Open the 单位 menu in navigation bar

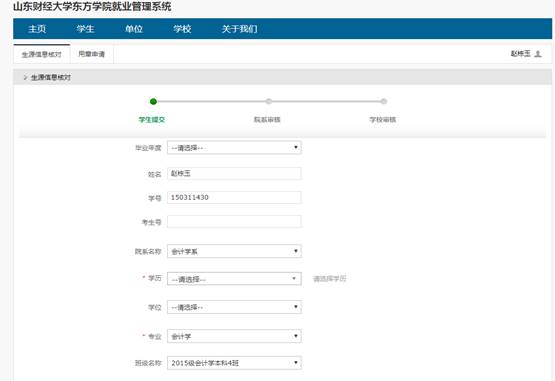134,29
